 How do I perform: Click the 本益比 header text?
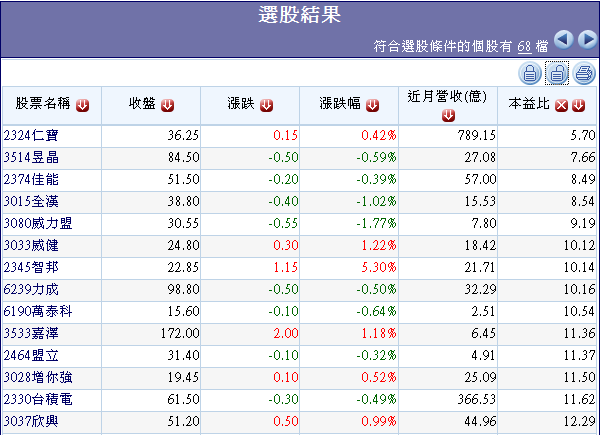(529, 103)
